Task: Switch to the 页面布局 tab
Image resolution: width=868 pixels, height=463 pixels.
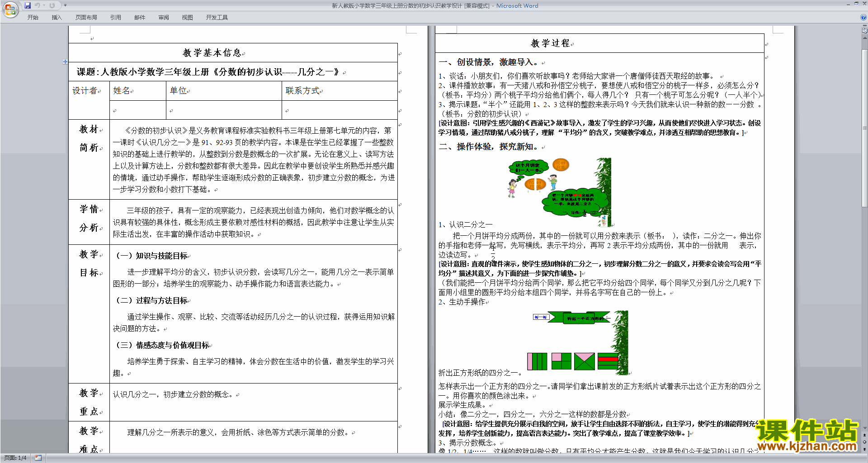Action: [x=86, y=18]
